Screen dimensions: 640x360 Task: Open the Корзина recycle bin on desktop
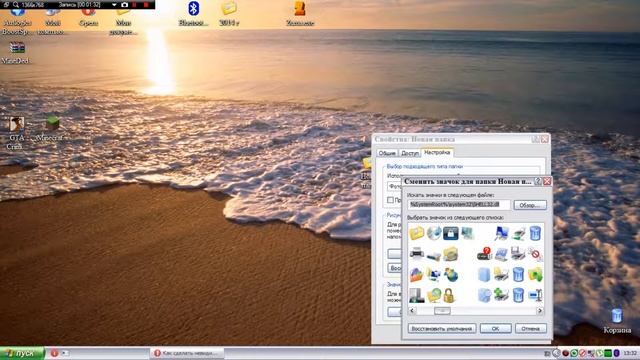[617, 322]
